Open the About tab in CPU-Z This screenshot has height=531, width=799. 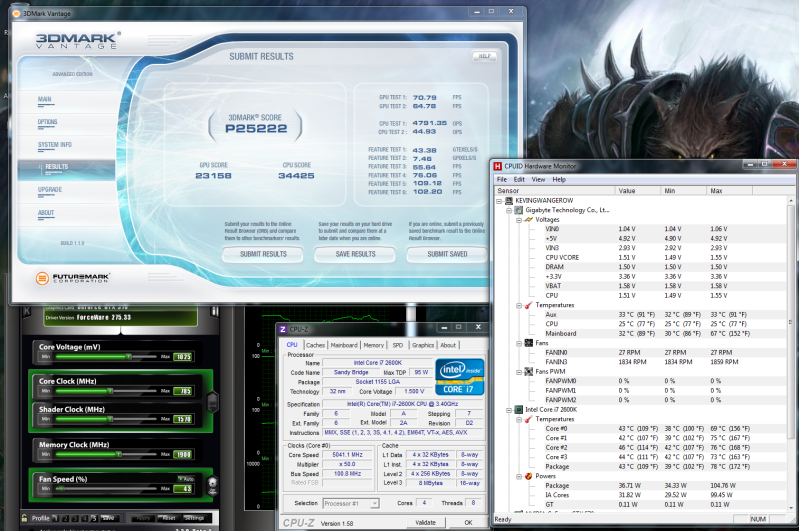pos(448,345)
